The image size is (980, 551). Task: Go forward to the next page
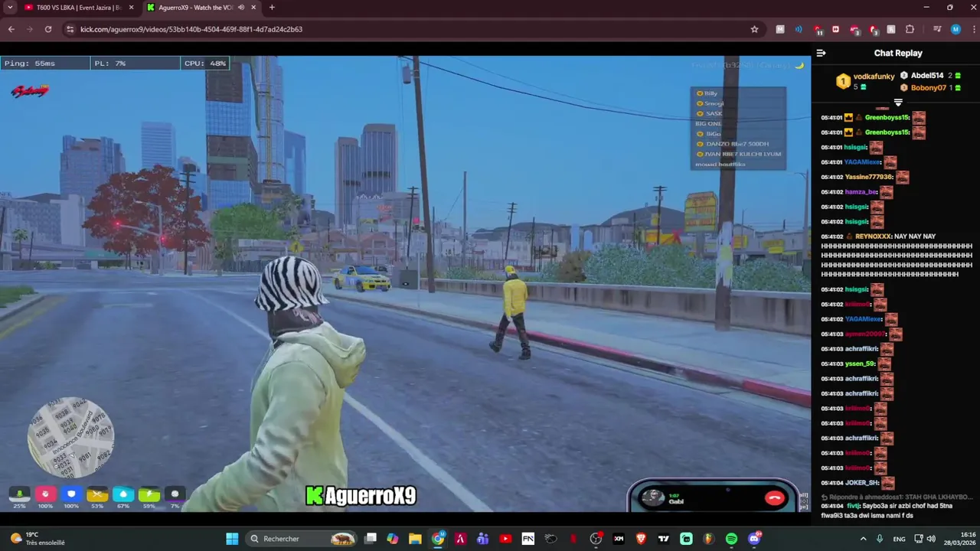[30, 29]
